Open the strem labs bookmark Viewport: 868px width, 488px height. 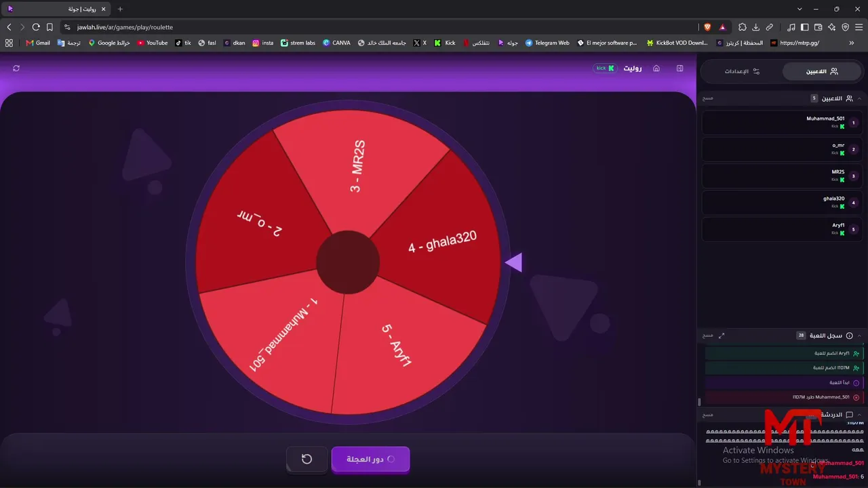coord(298,43)
